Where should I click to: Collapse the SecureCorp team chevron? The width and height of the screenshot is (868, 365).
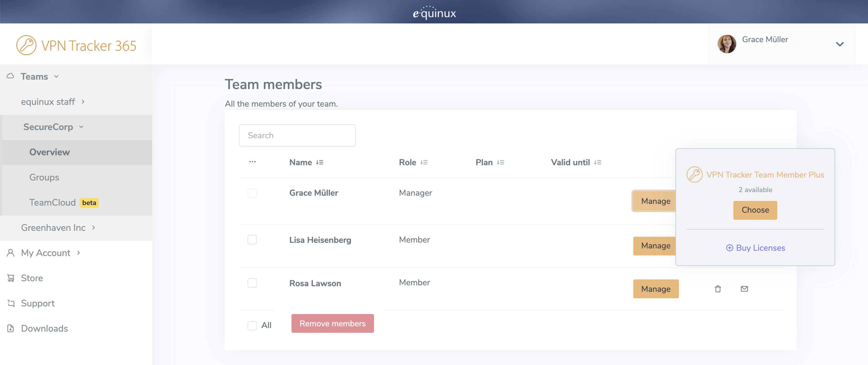tap(81, 127)
